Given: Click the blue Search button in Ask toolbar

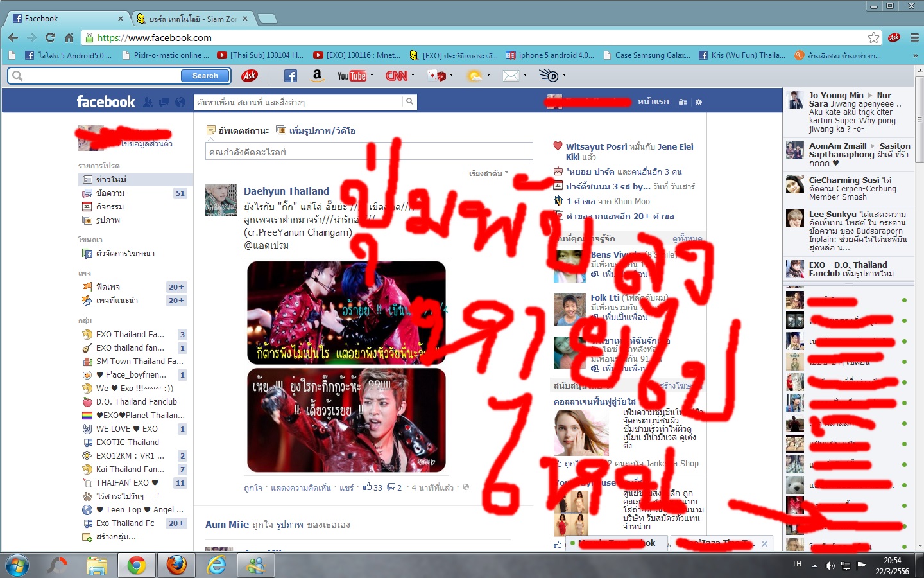Looking at the screenshot, I should [x=205, y=76].
